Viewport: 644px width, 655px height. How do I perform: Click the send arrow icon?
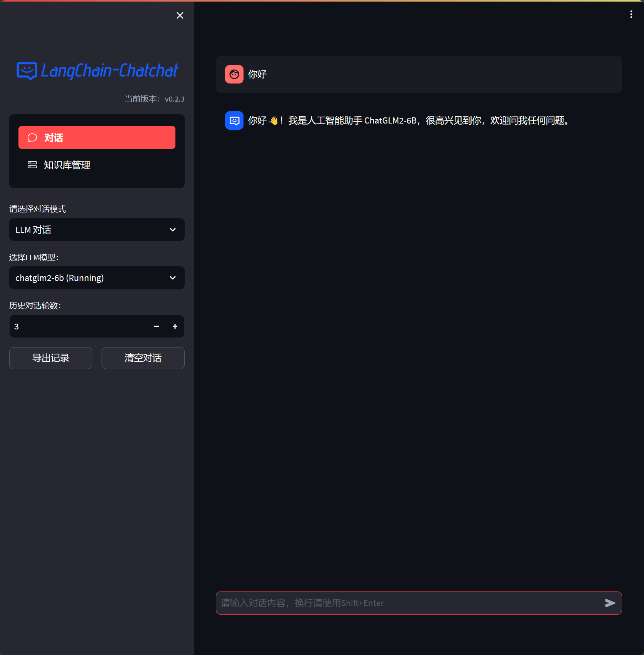point(610,603)
